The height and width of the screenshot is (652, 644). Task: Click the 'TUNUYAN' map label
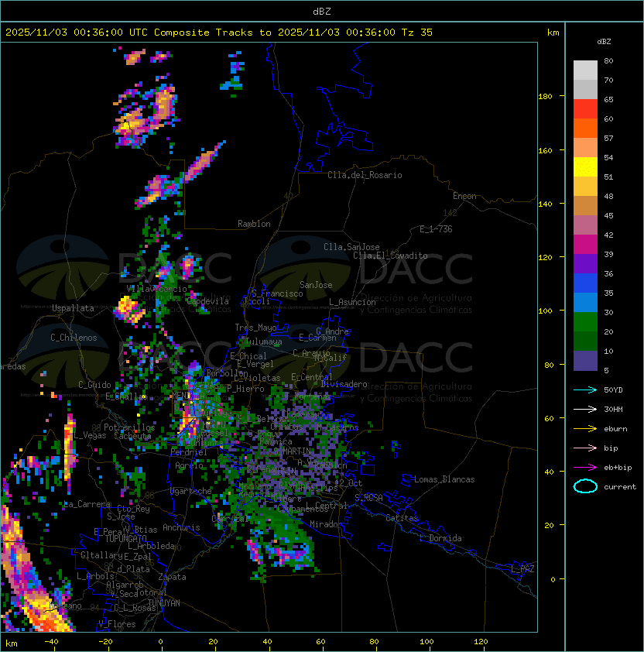163,603
